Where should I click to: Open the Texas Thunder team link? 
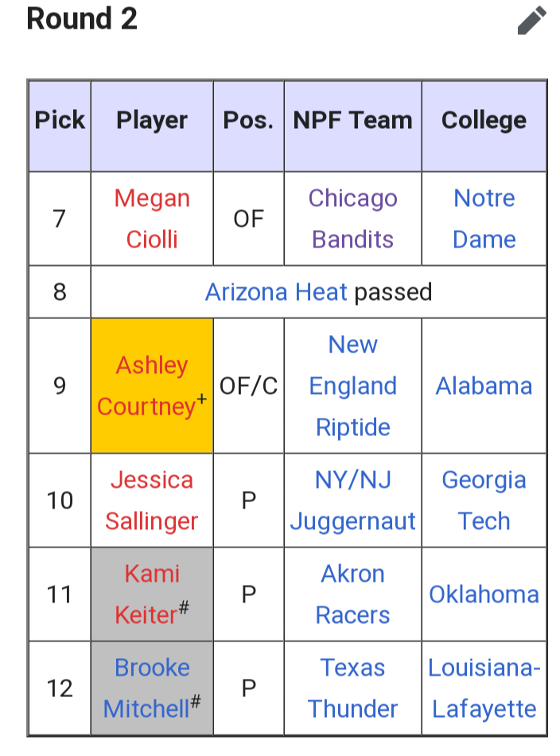[352, 688]
